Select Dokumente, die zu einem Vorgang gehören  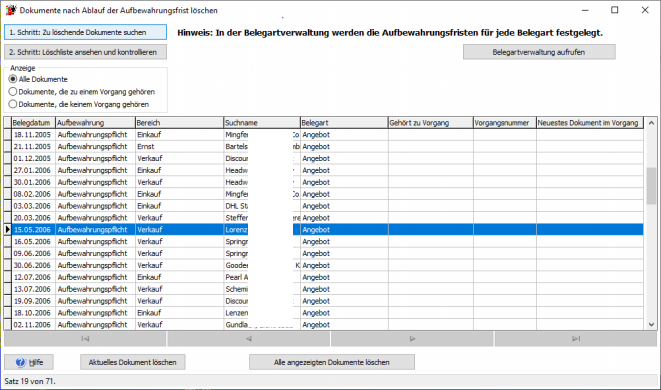pyautogui.click(x=13, y=91)
